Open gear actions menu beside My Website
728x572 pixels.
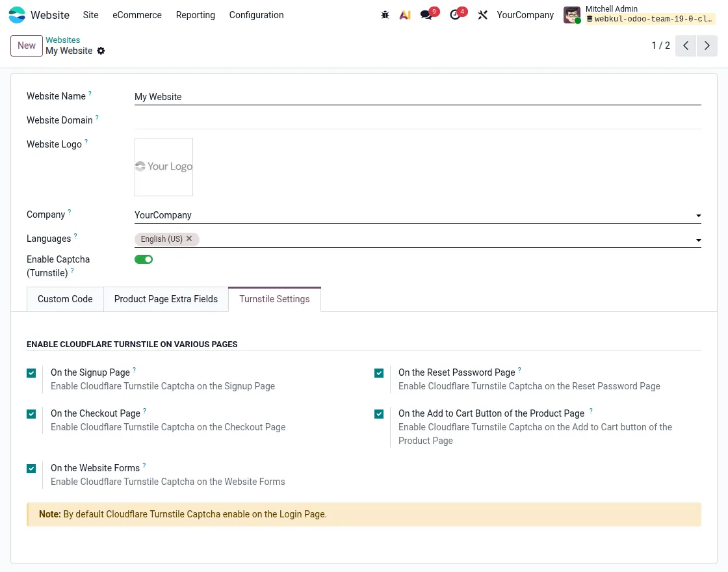[x=101, y=51]
